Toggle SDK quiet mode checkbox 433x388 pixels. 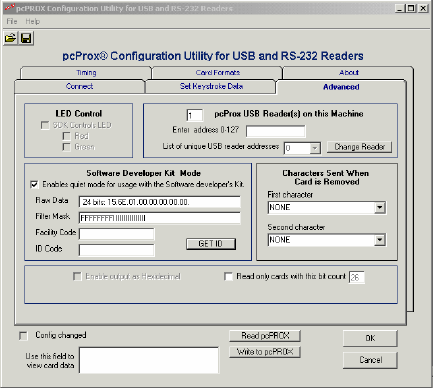(x=34, y=184)
